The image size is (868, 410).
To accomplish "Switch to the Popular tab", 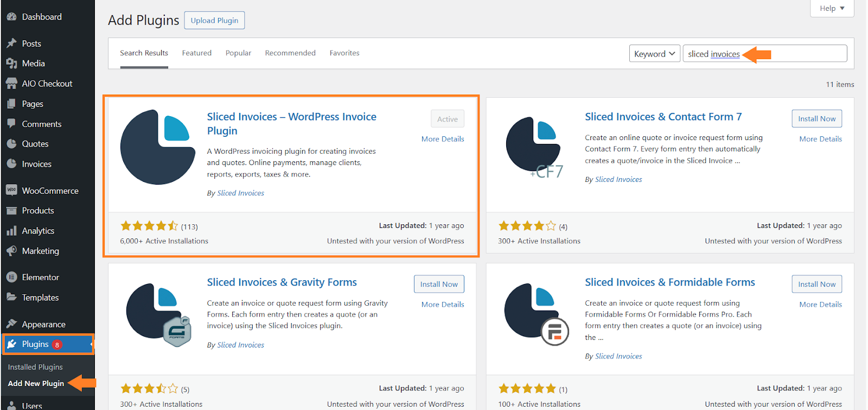I will pos(238,53).
